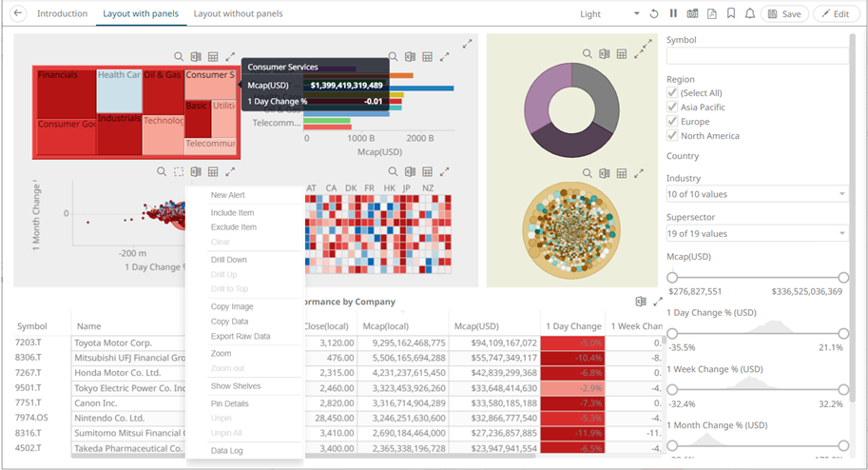Pause data updates with the pause icon
This screenshot has height=470, width=868.
673,14
